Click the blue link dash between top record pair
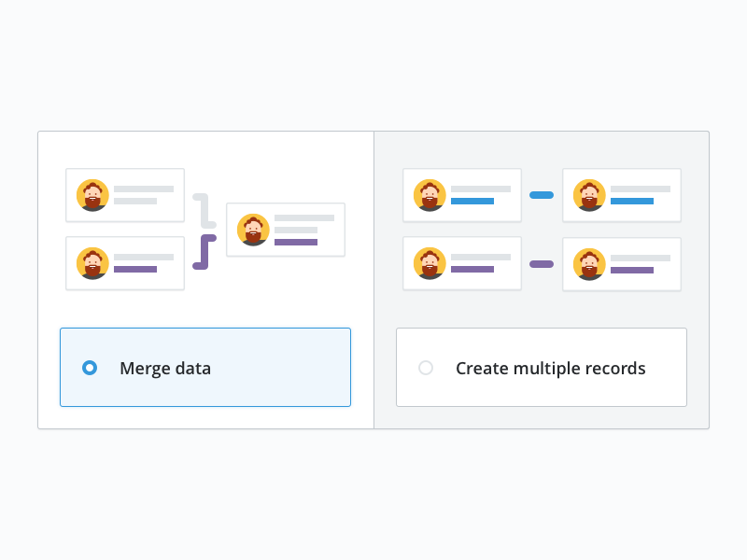 (x=542, y=195)
